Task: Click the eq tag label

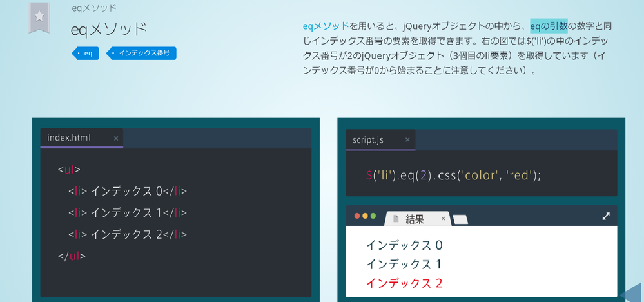Action: coord(87,54)
